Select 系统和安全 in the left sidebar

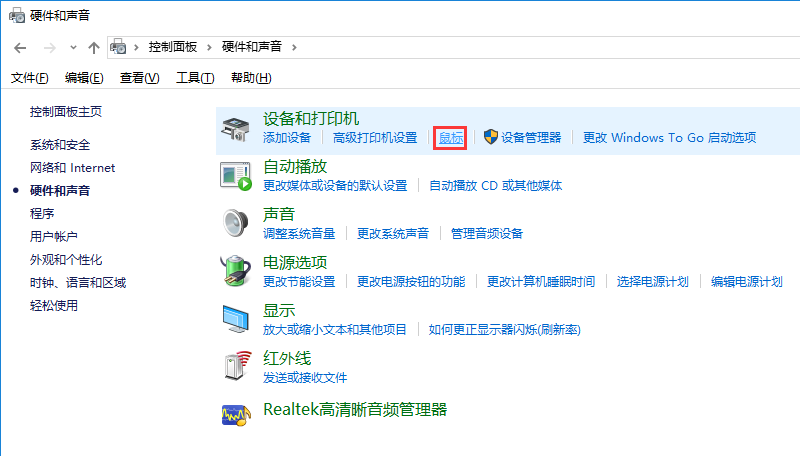point(60,145)
